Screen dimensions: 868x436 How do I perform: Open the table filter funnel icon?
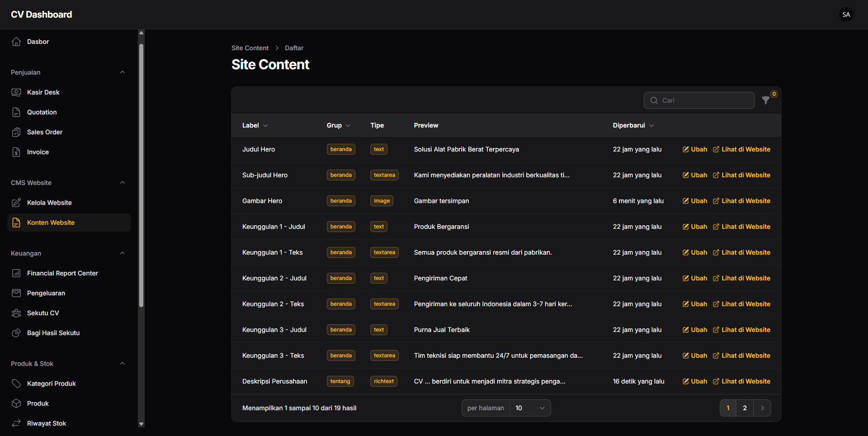[x=765, y=100]
